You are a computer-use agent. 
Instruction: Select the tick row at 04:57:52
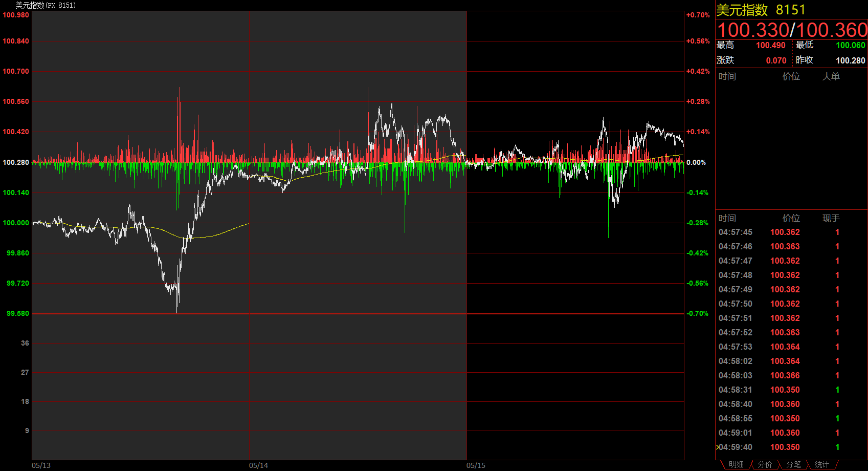coord(791,332)
